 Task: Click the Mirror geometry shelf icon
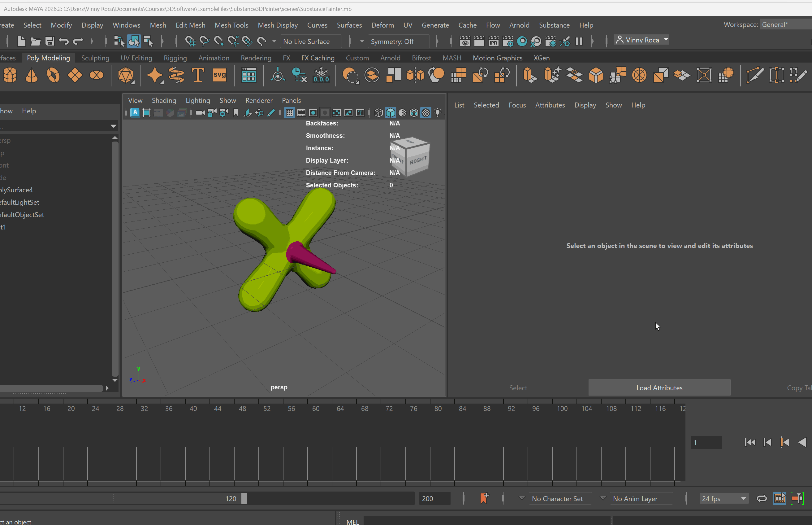[x=415, y=75]
